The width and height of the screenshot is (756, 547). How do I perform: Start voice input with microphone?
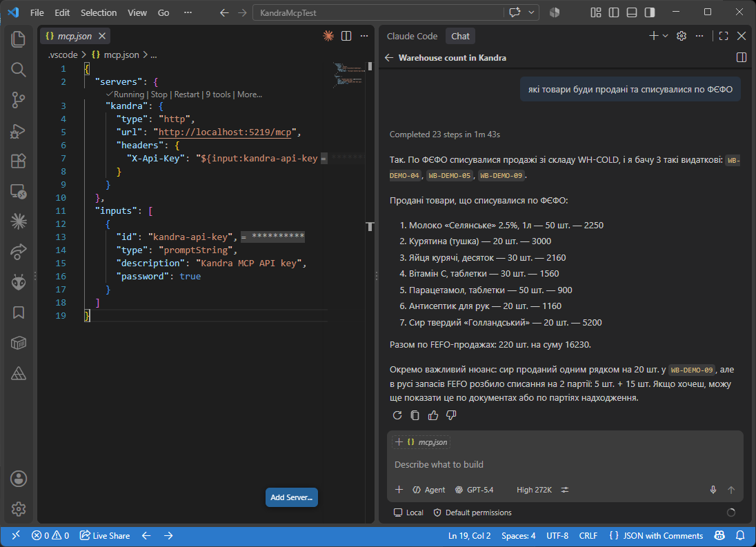[x=713, y=490]
